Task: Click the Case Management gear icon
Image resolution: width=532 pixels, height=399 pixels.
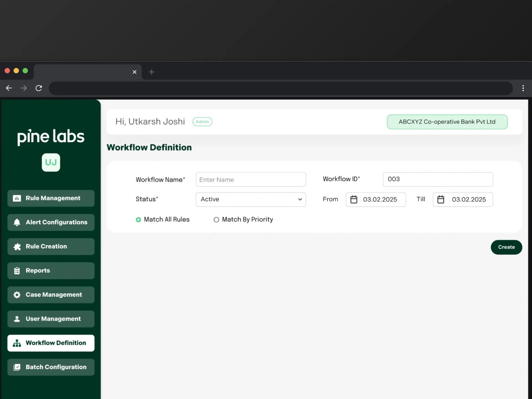Action: [x=17, y=295]
